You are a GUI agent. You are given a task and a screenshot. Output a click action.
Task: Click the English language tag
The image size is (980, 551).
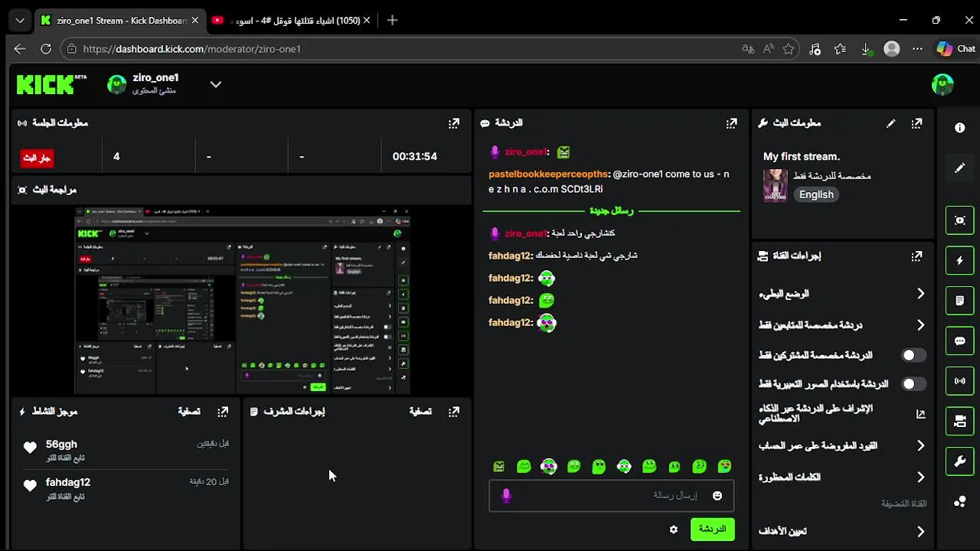point(816,194)
